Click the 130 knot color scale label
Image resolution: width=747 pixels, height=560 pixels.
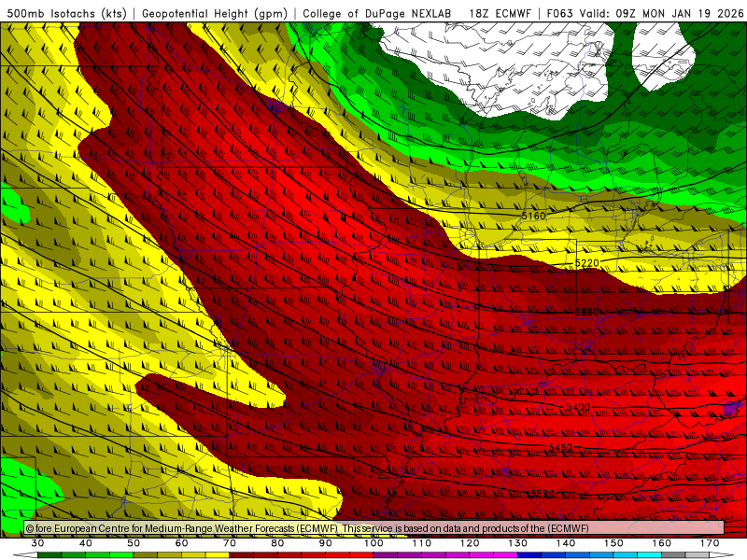click(518, 543)
